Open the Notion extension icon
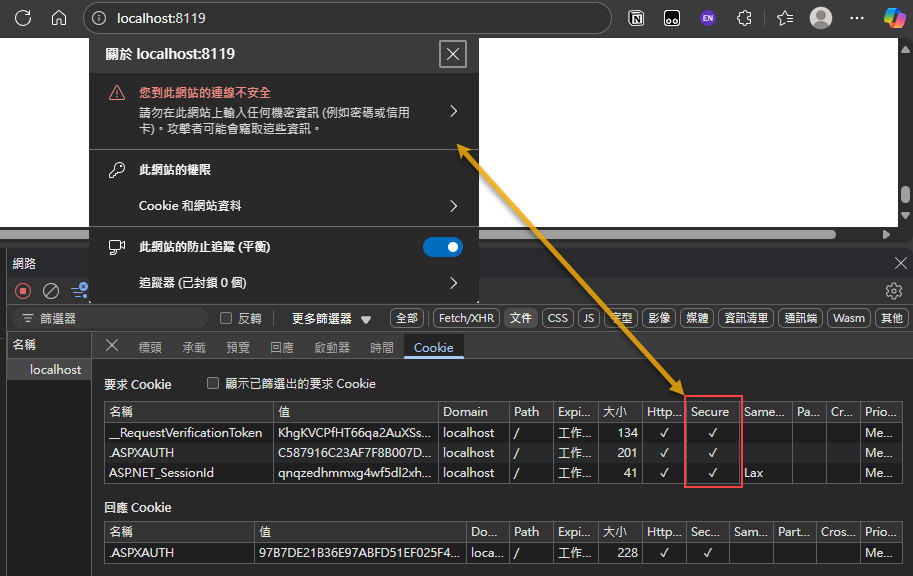This screenshot has width=913, height=576. (x=636, y=18)
